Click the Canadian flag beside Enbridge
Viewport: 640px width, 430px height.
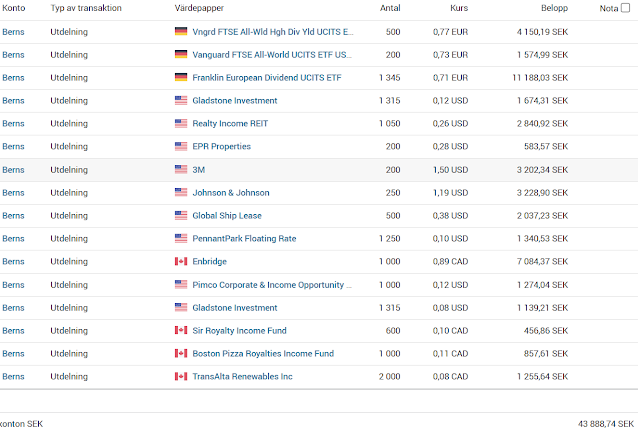(x=181, y=261)
